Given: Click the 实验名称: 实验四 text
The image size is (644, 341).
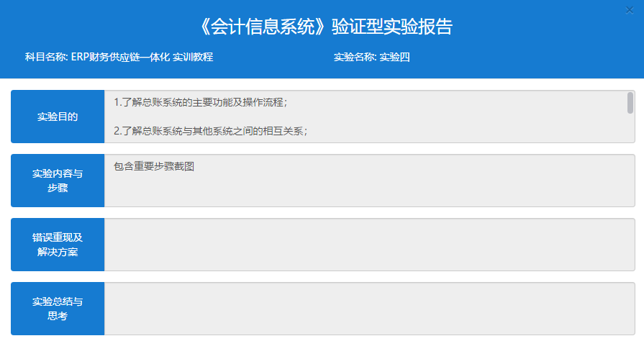Looking at the screenshot, I should click(x=372, y=57).
